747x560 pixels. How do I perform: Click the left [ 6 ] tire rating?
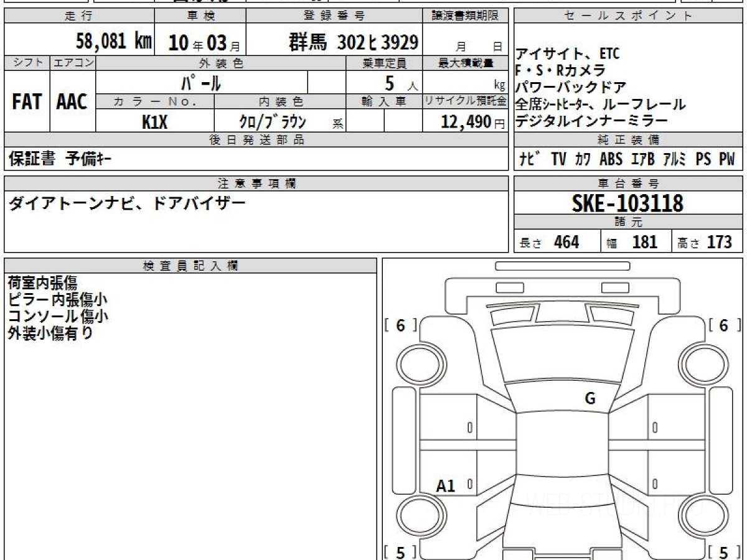click(x=401, y=325)
